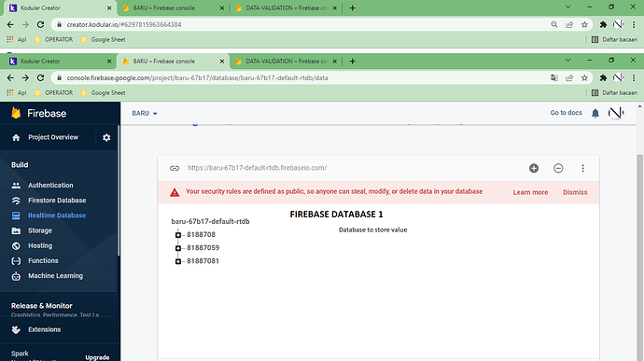Open Daftar bacaan in Firebase window
Viewport: 644px width, 361px height.
pyautogui.click(x=614, y=93)
